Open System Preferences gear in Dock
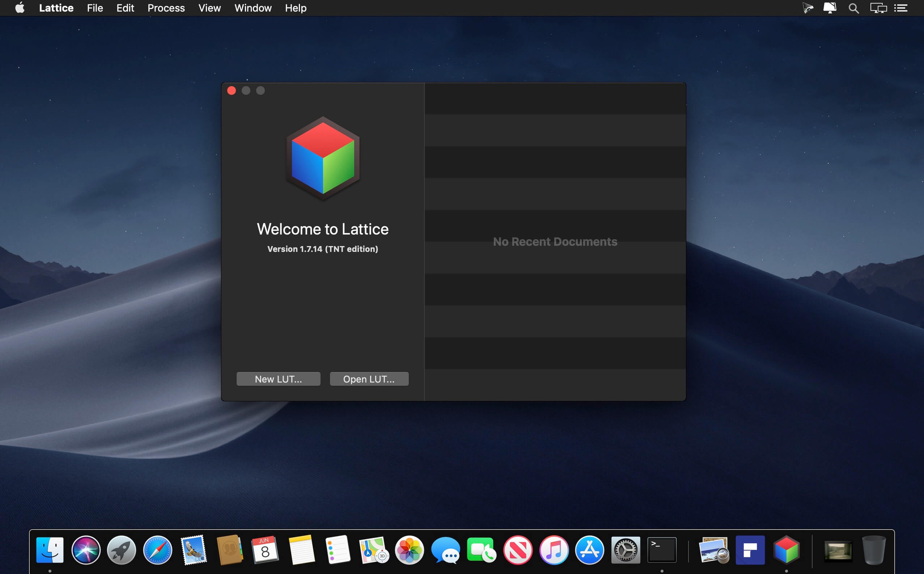Viewport: 924px width, 574px height. [x=626, y=550]
